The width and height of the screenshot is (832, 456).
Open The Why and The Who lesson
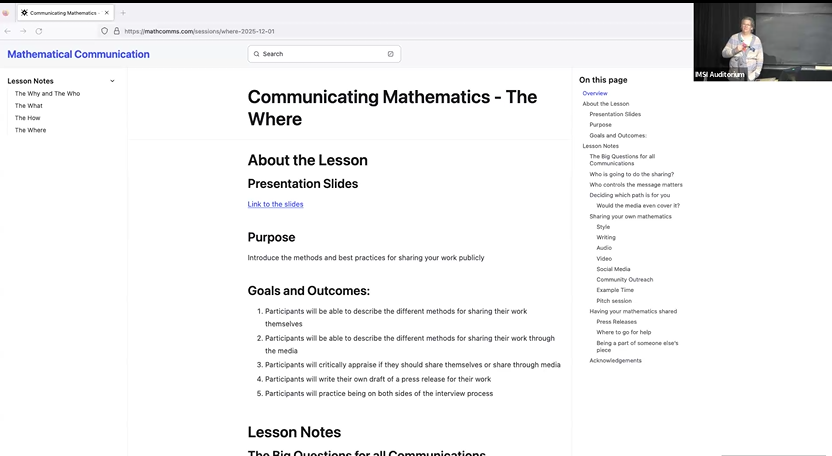pyautogui.click(x=47, y=94)
